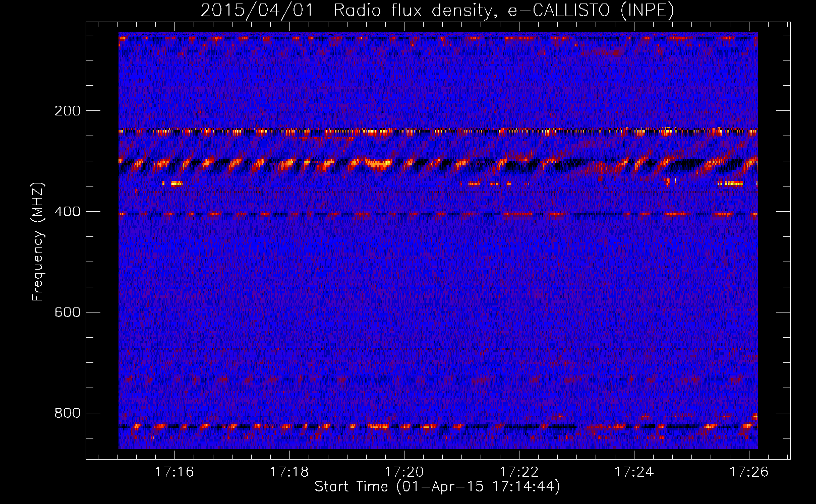This screenshot has width=816, height=504.
Task: Click the 200 frequency tick label
Action: (x=68, y=111)
